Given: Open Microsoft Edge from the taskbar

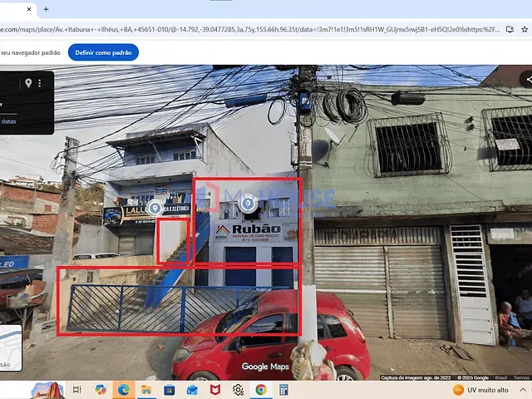Looking at the screenshot, I should click(124, 390).
